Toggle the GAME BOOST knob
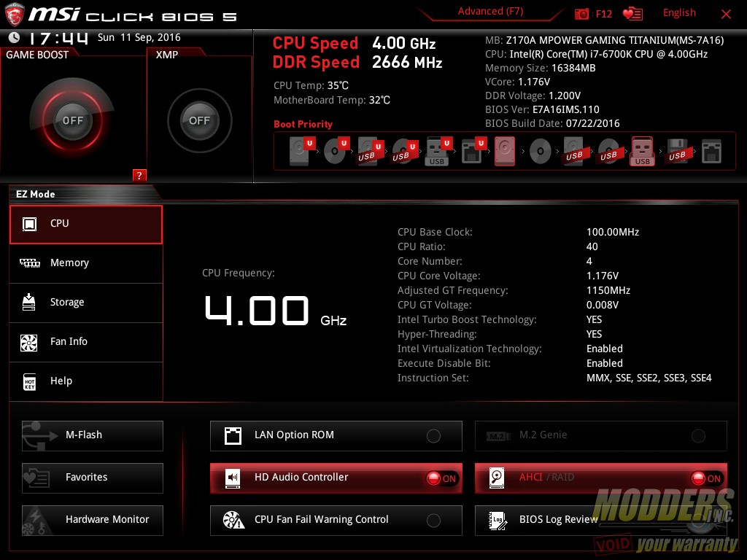The width and height of the screenshot is (747, 560). [72, 120]
